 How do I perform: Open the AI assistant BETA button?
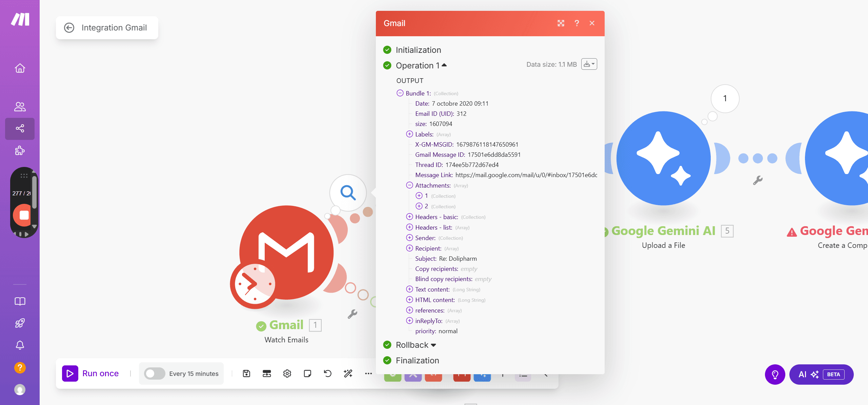822,375
